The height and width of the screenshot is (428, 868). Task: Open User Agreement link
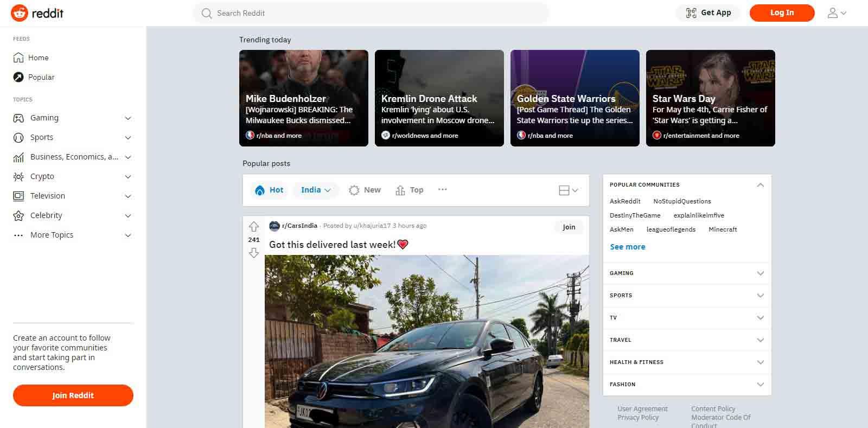pos(642,409)
